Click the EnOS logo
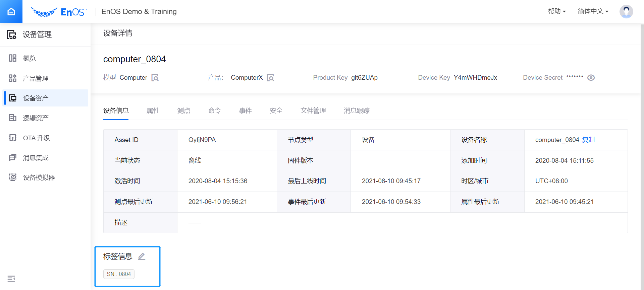The image size is (644, 290). [x=59, y=12]
